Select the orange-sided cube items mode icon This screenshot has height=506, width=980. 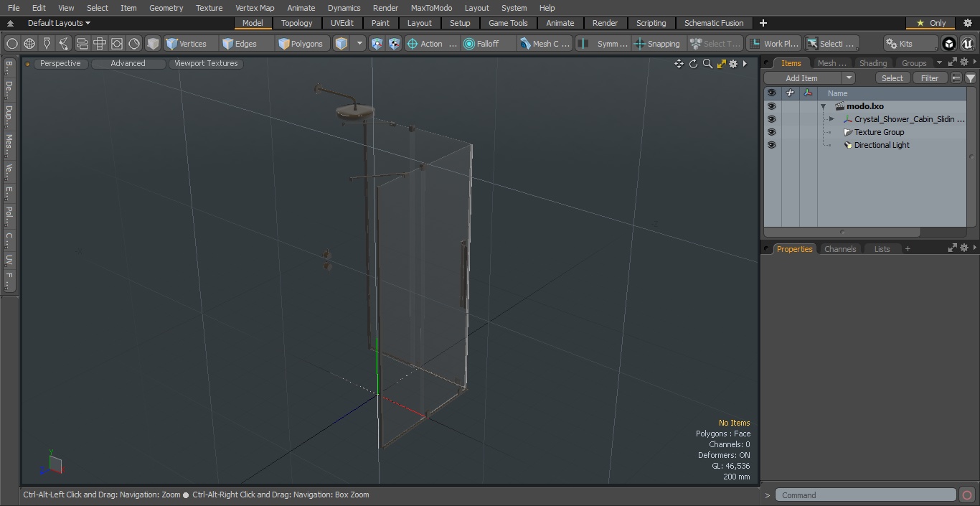tap(341, 44)
